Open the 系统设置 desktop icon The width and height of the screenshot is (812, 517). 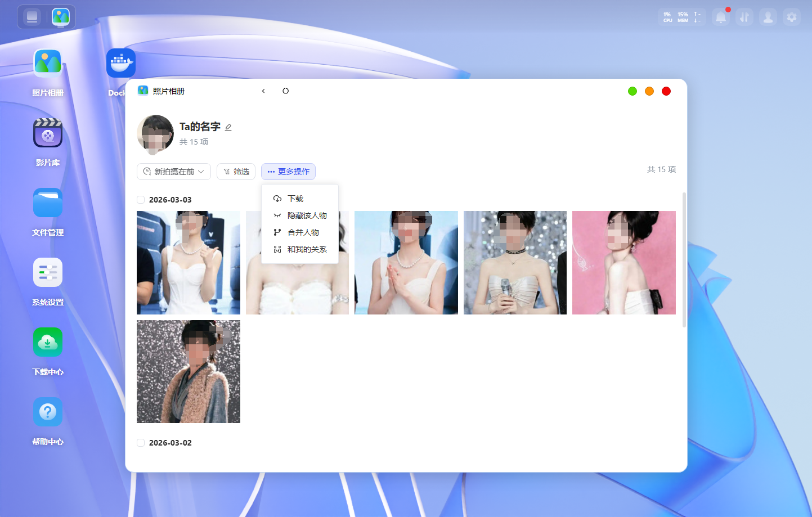[48, 272]
